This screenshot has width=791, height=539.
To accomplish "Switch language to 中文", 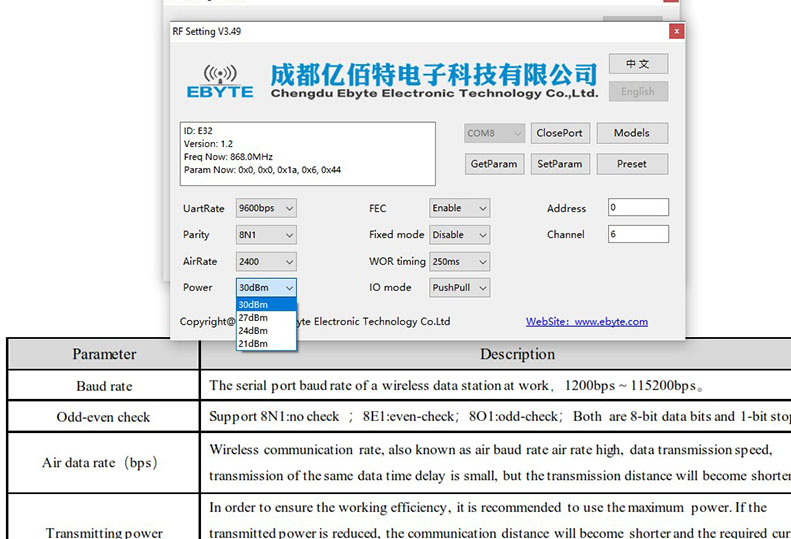I will pyautogui.click(x=638, y=64).
